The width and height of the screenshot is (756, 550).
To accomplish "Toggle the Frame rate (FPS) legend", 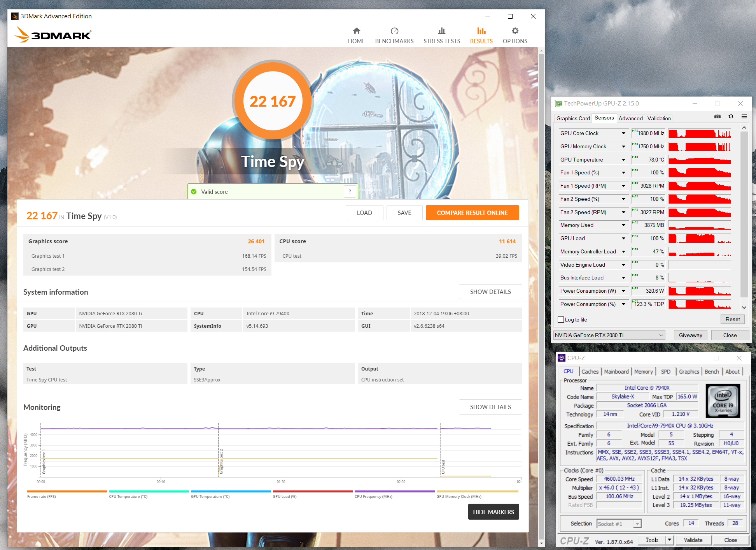I will pos(67,494).
